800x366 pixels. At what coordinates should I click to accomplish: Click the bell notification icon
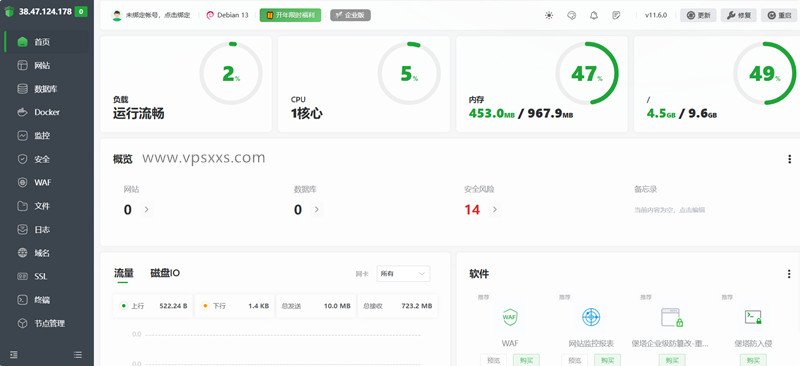point(594,15)
